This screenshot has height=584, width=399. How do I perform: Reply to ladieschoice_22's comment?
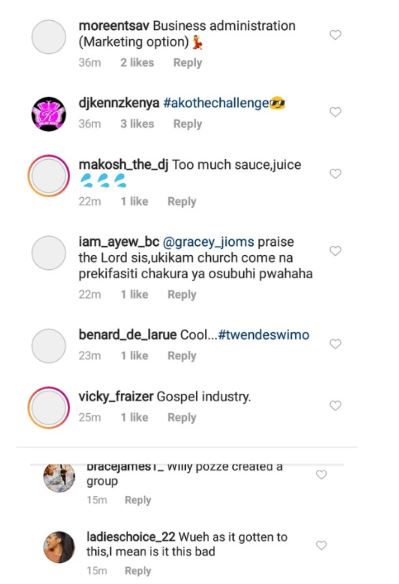(138, 571)
